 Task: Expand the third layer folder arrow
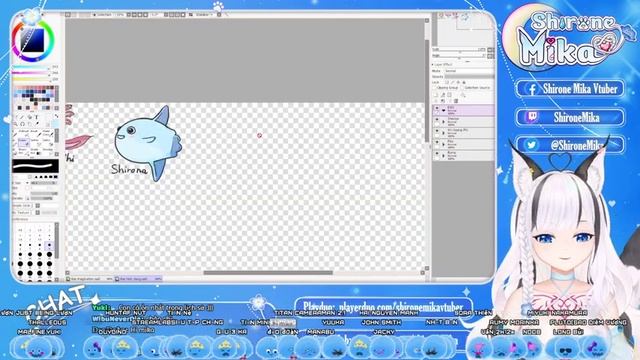tap(443, 133)
